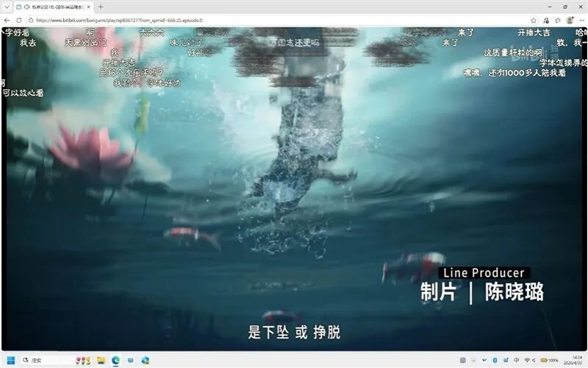Switch the Chinese input method indicator

click(517, 360)
